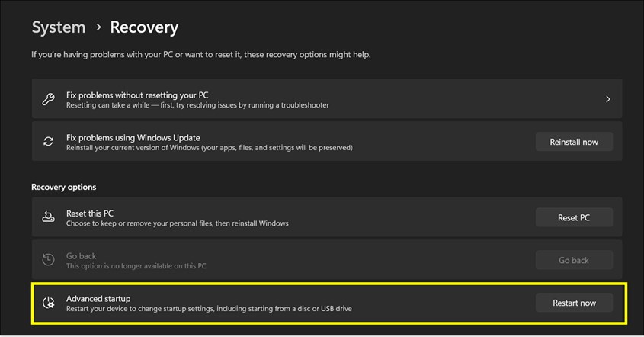Navigate back to System in the breadcrumb
Image resolution: width=644 pixels, height=337 pixels.
[59, 27]
